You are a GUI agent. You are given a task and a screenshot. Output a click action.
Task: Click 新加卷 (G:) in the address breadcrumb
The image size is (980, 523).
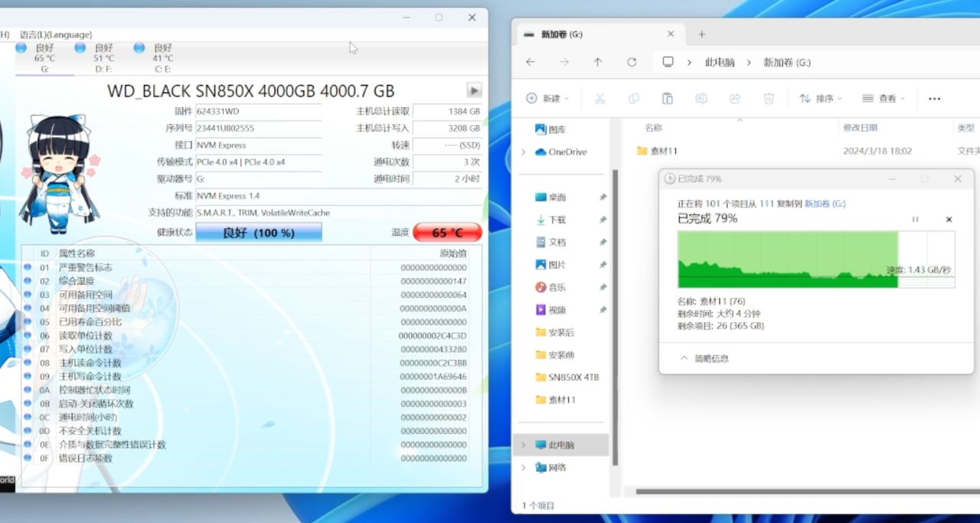pyautogui.click(x=787, y=63)
